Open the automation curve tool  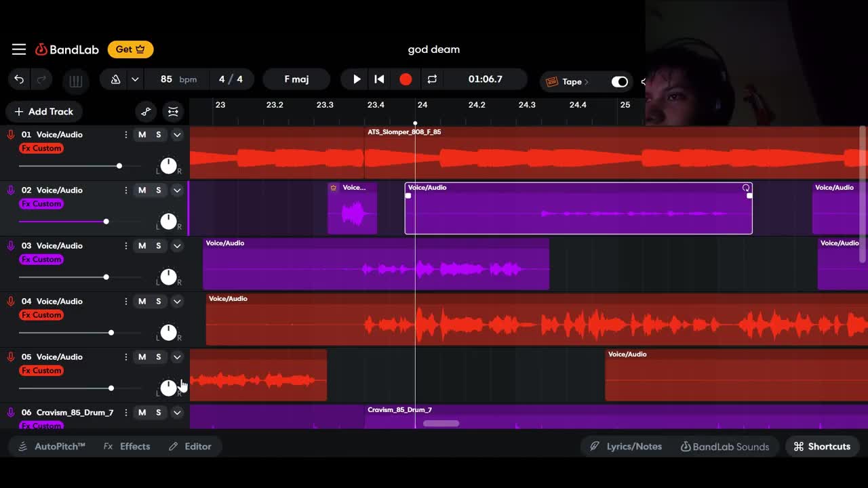point(146,112)
